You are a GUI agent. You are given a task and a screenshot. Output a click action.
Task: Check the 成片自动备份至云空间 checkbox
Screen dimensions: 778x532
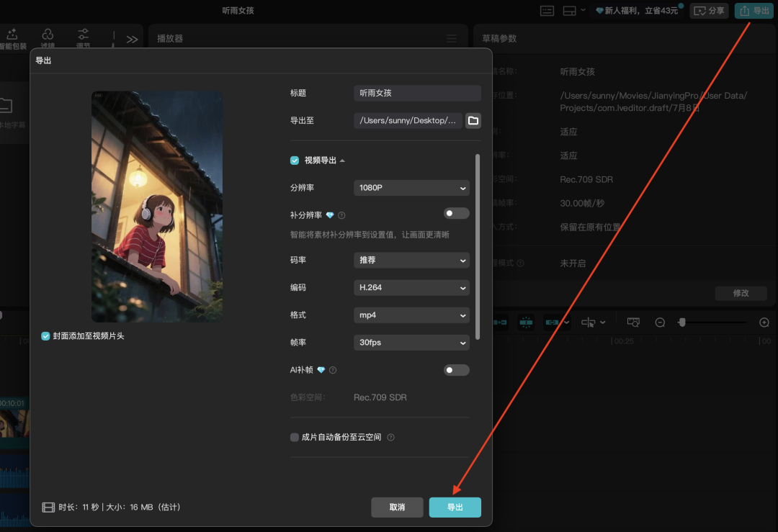tap(295, 437)
